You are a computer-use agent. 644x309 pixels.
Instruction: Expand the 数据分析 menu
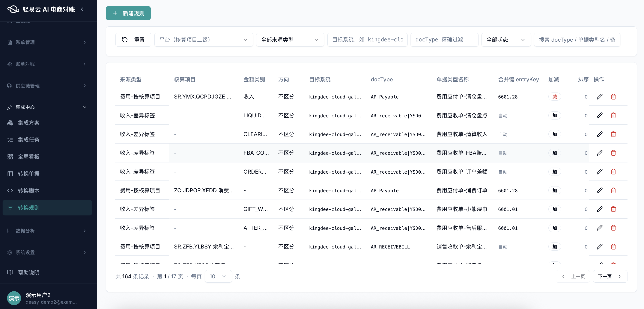point(47,231)
